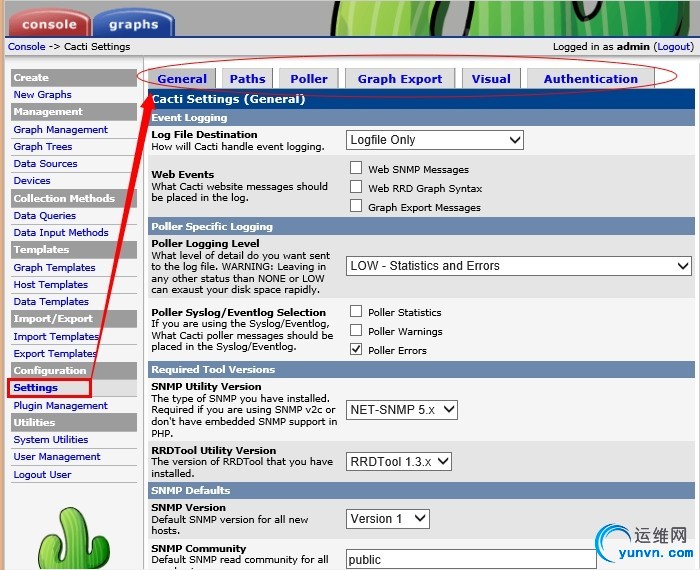Open the Graph Export settings tab
The height and width of the screenshot is (570, 700).
400,79
